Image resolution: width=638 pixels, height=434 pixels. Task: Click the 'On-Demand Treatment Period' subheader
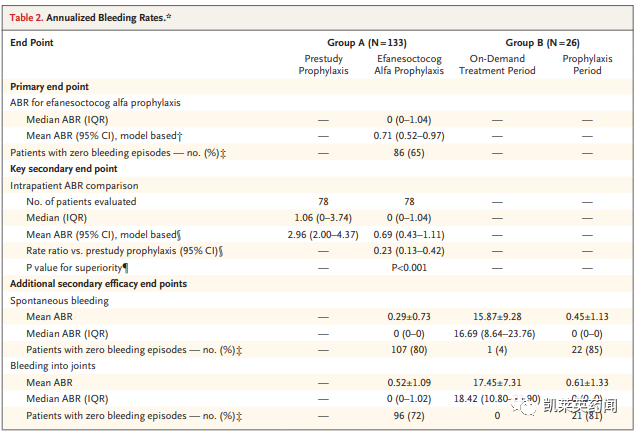(x=498, y=65)
